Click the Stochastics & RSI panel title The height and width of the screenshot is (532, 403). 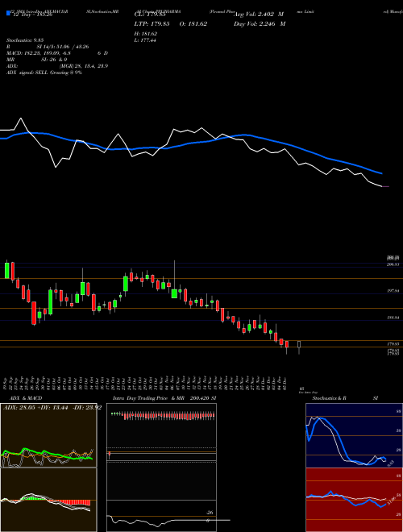click(345, 398)
